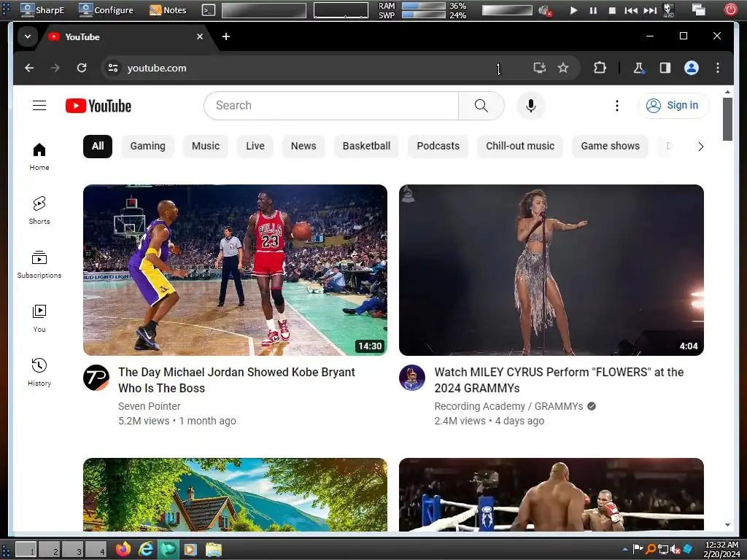Viewport: 747px width, 560px height.
Task: Open Chrome Labs flask icon
Action: pyautogui.click(x=638, y=68)
